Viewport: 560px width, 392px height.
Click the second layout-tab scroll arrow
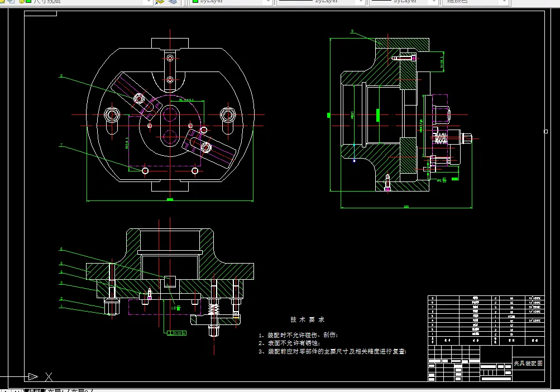click(x=17, y=390)
